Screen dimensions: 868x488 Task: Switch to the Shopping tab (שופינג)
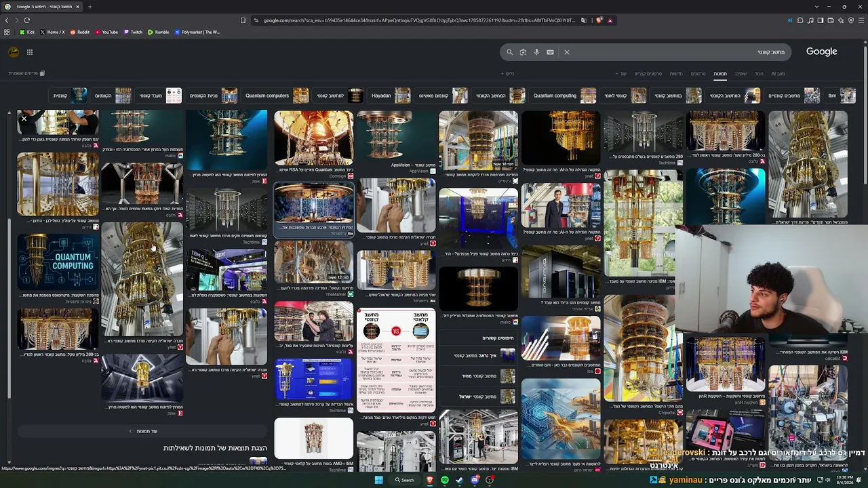point(741,73)
